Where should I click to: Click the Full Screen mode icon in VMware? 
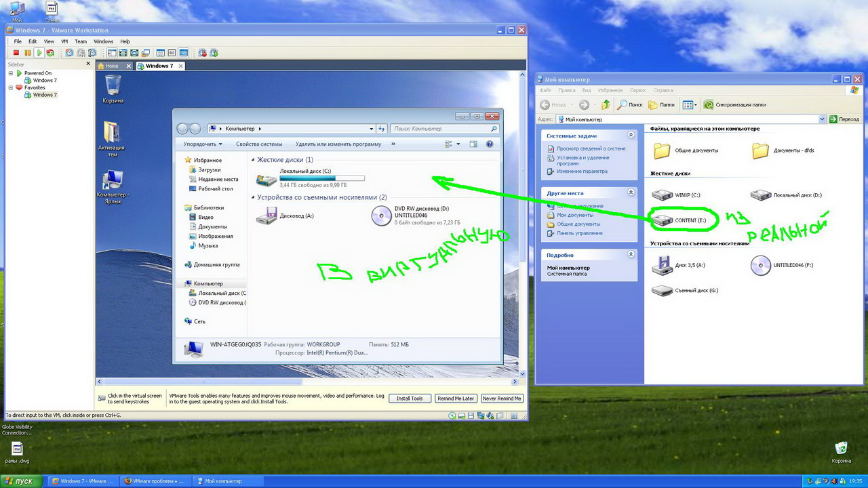pos(134,53)
